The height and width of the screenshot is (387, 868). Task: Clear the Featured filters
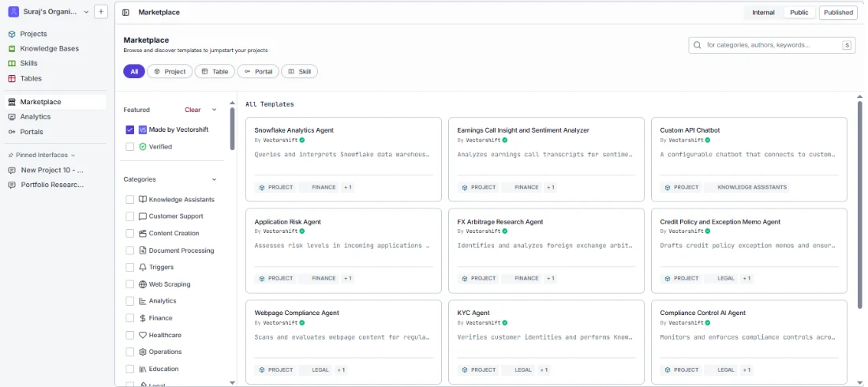point(193,110)
